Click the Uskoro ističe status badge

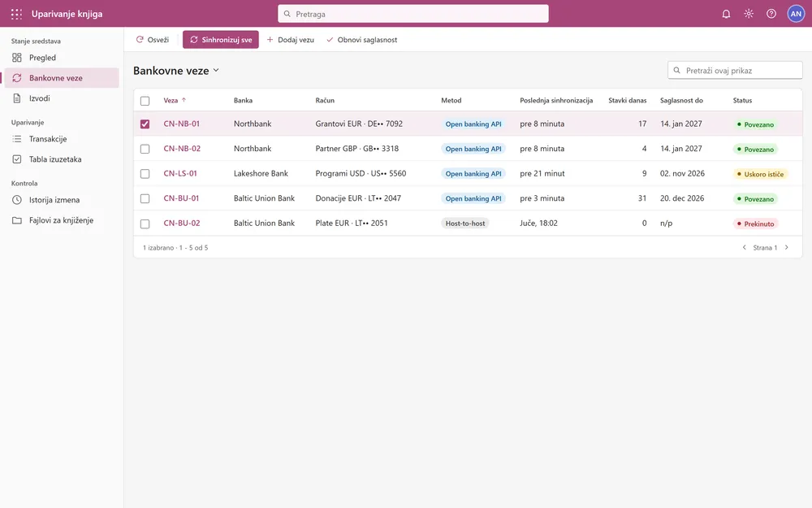coord(760,174)
